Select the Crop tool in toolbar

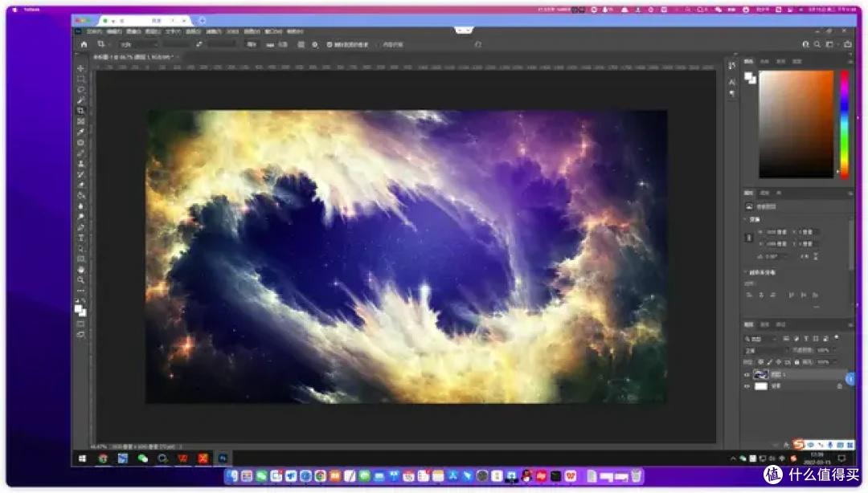[81, 111]
